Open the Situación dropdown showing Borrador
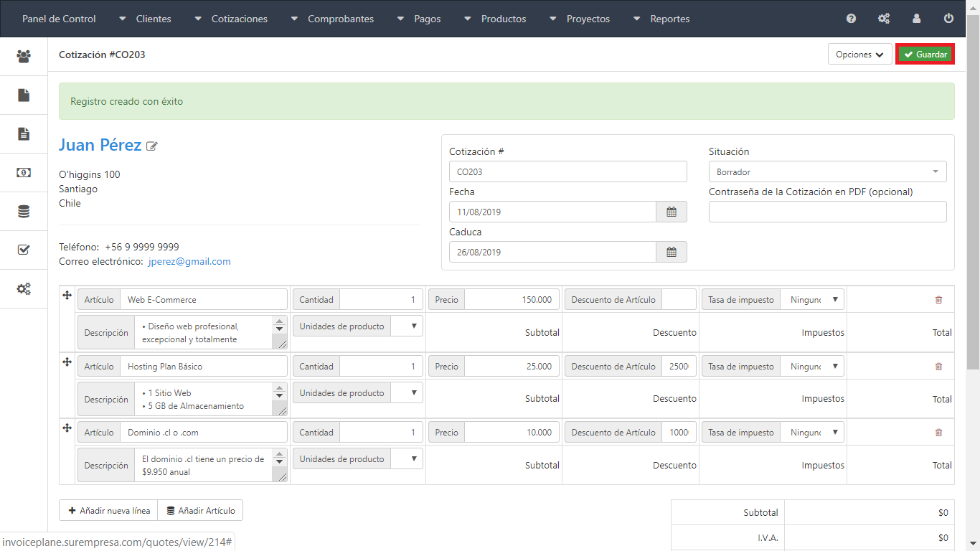This screenshot has width=980, height=551. (827, 172)
